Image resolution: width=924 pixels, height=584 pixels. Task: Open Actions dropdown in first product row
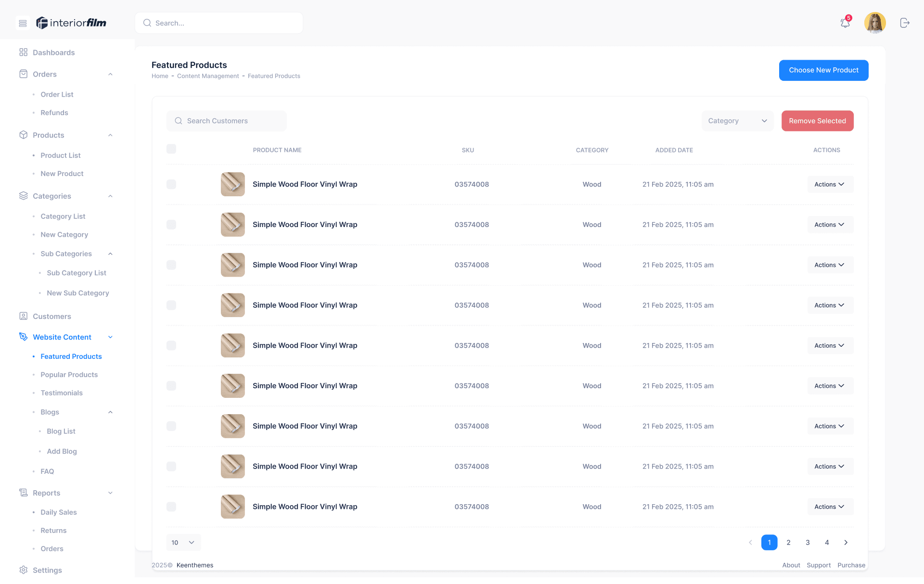(x=830, y=184)
